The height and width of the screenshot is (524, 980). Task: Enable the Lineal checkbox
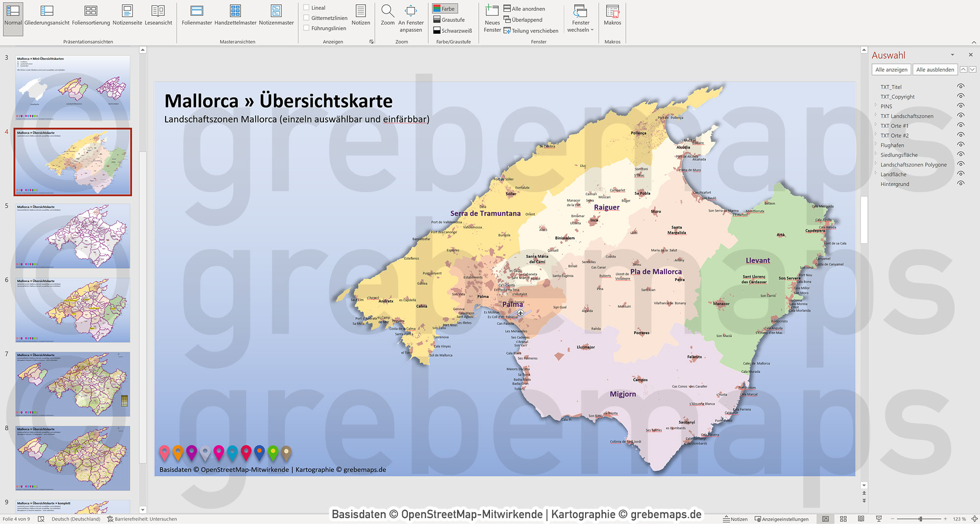(306, 8)
